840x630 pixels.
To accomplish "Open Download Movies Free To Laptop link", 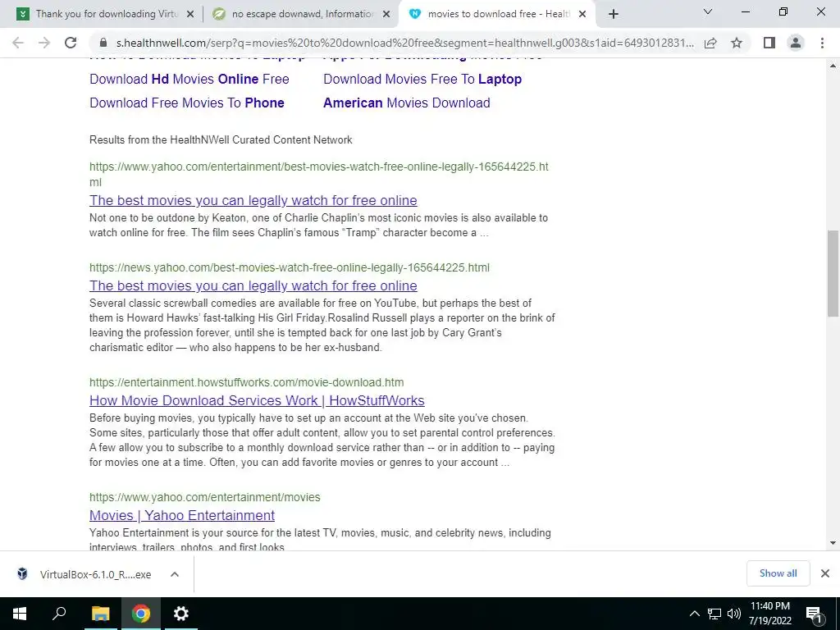I will [422, 80].
